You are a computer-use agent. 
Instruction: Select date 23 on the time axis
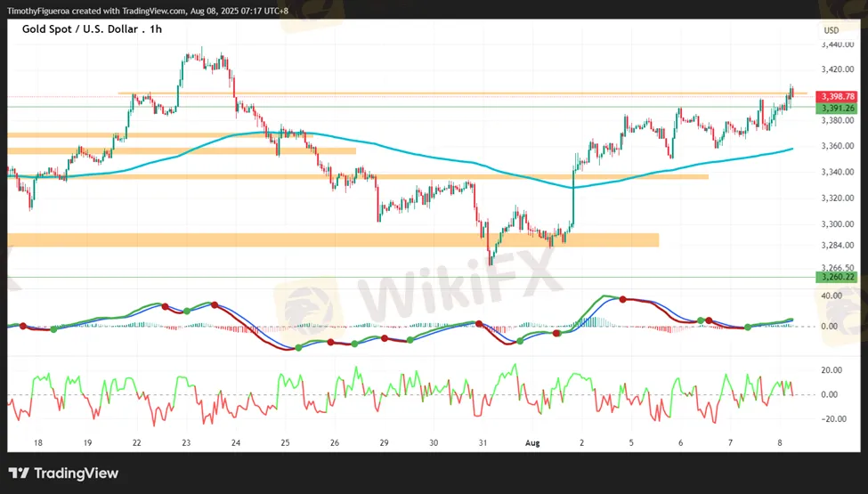click(x=185, y=442)
